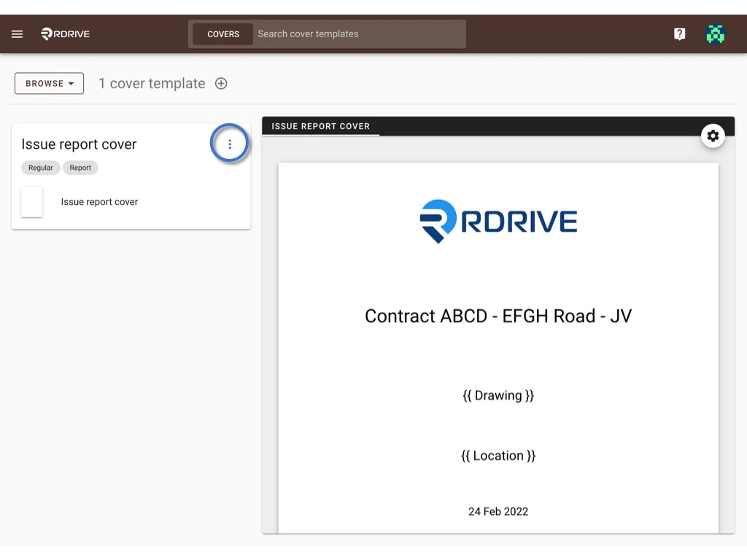The image size is (747, 560).
Task: Add a new cover template
Action: point(221,83)
